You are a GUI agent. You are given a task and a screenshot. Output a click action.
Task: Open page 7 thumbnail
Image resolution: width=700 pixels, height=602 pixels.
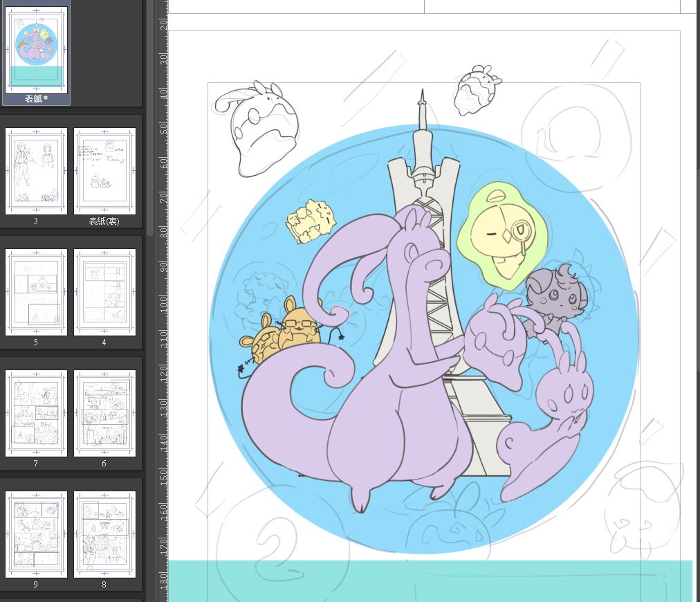pos(36,413)
